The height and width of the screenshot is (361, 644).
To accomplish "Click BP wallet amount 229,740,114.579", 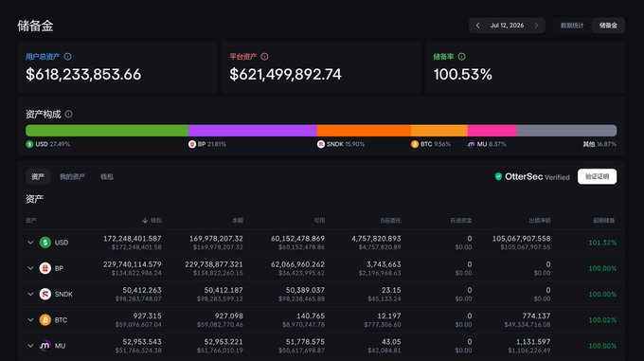I will [x=133, y=264].
